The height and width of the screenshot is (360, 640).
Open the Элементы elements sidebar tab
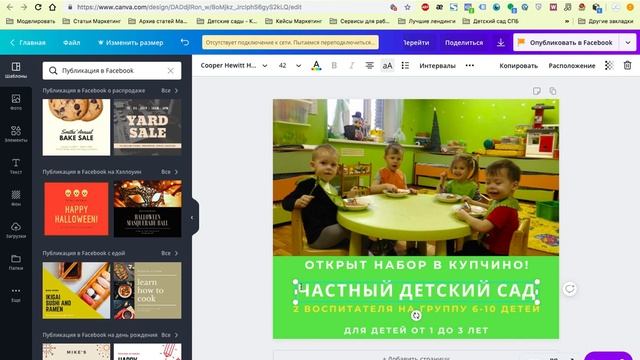click(16, 134)
